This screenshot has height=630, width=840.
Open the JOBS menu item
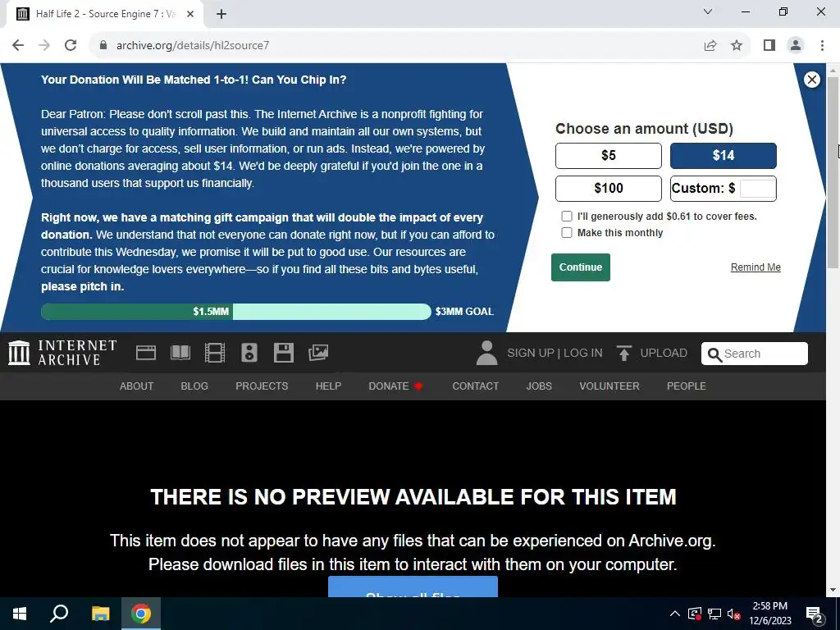539,386
